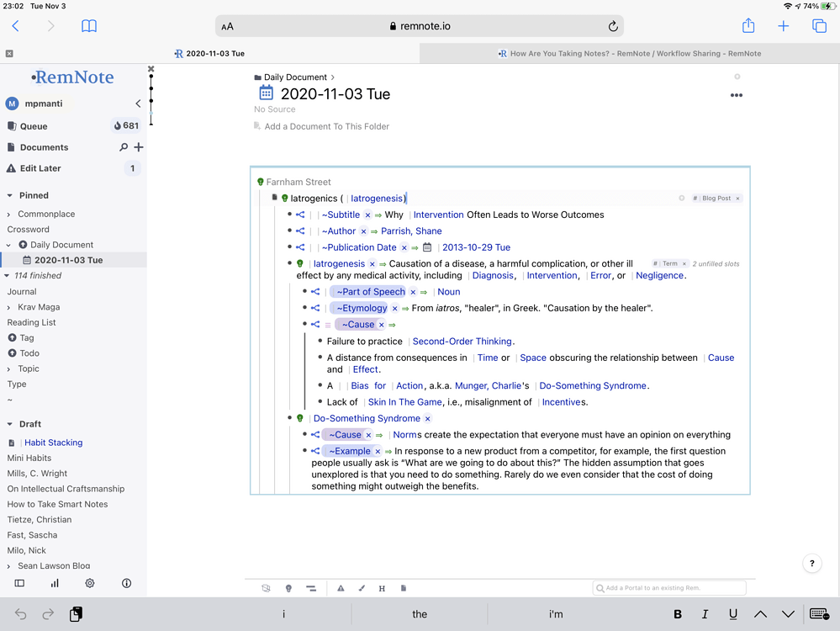Reload the remnote.io page

(x=613, y=26)
